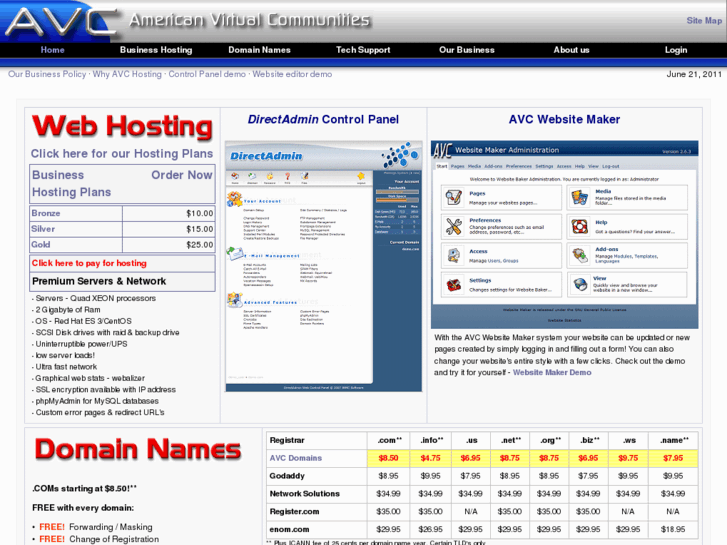
Task: Click the Advanced Features icon
Action: click(x=234, y=300)
